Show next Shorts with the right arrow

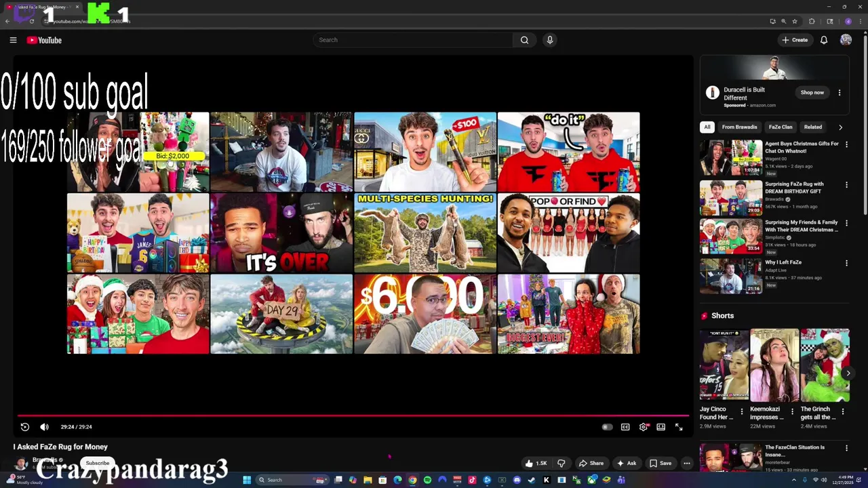pyautogui.click(x=848, y=373)
